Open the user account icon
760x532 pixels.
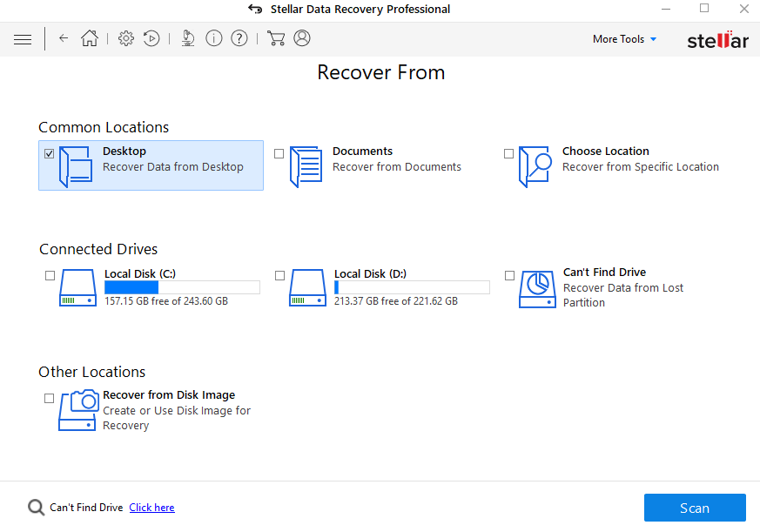point(302,37)
